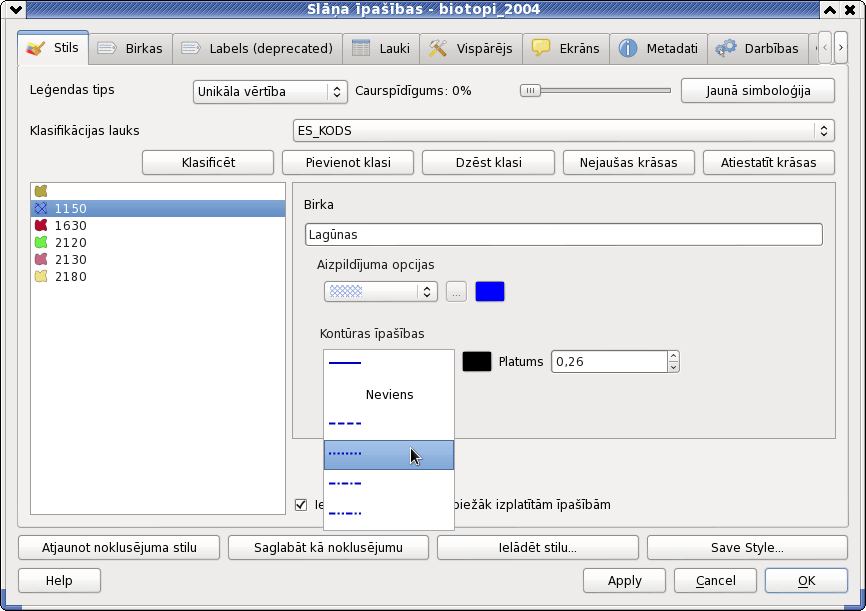This screenshot has width=866, height=611.
Task: Click Pievienot klasi button
Action: pyautogui.click(x=348, y=162)
